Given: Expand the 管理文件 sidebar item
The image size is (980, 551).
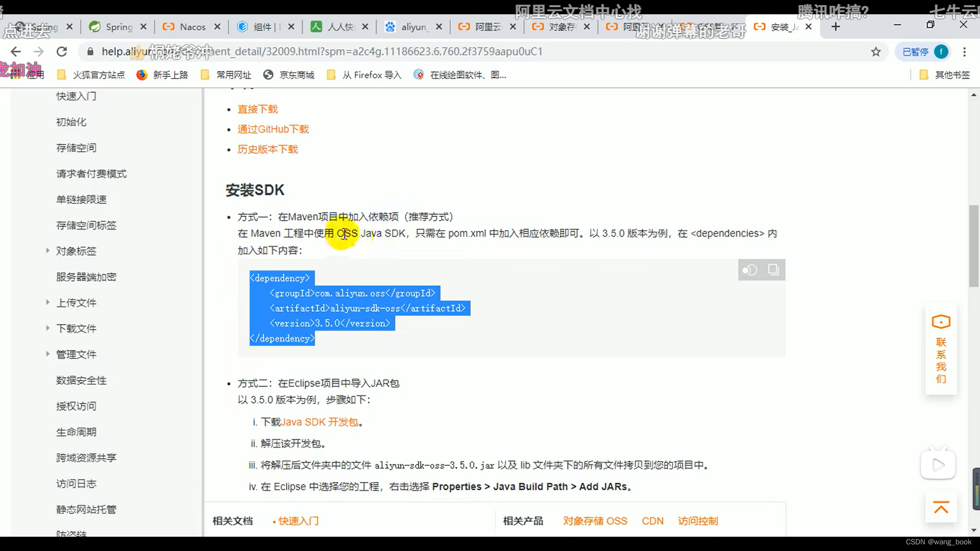Looking at the screenshot, I should pyautogui.click(x=47, y=354).
